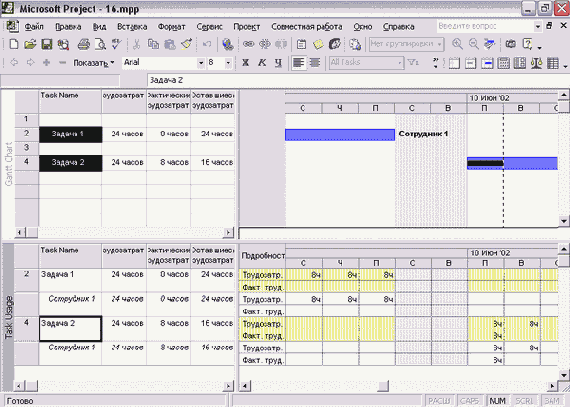Select the Задача 1 cell in Gantt table

71,134
